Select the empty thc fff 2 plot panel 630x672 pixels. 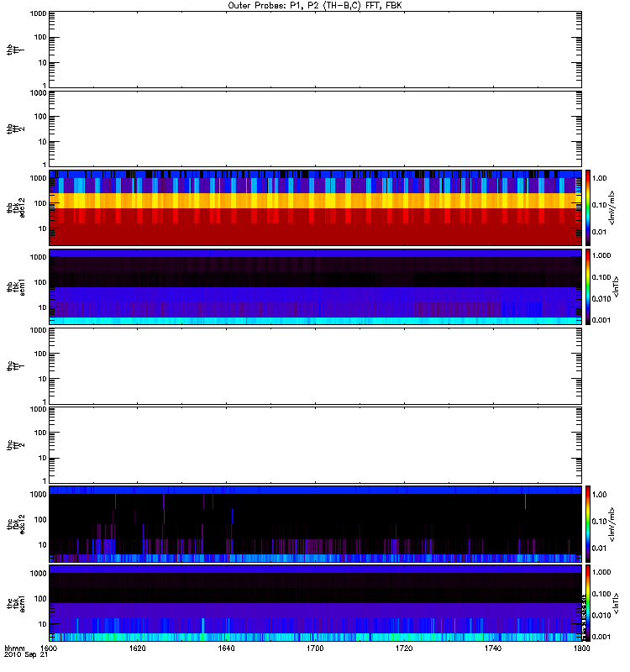[316, 445]
